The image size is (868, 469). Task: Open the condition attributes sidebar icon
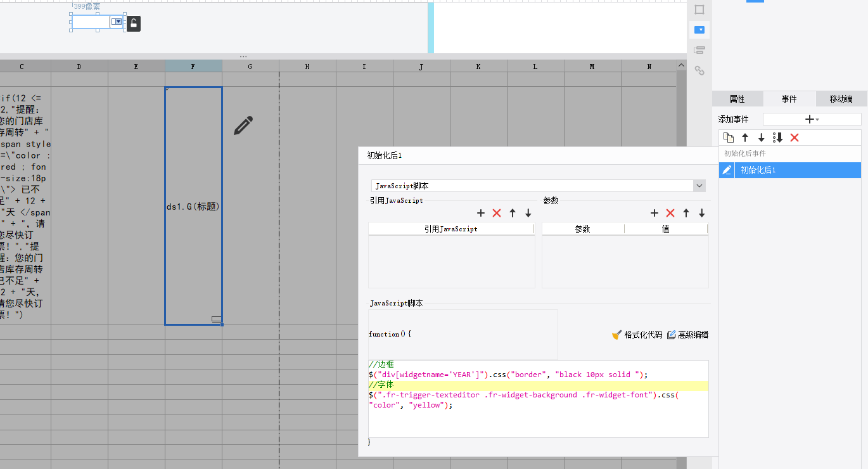699,50
